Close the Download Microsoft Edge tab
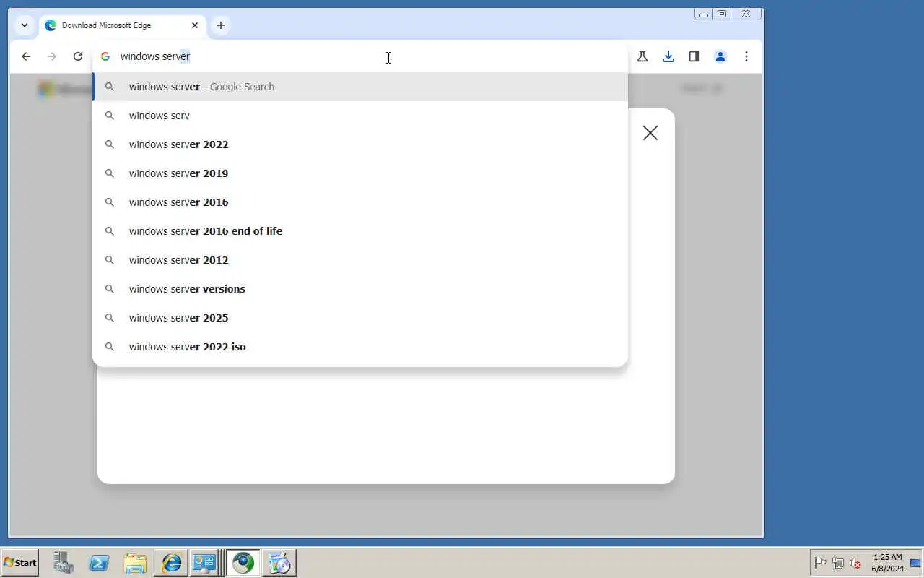Image resolution: width=924 pixels, height=578 pixels. [x=195, y=25]
